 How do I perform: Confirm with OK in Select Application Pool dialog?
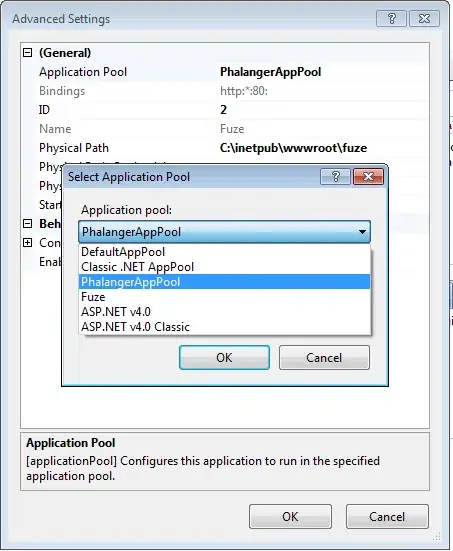(224, 357)
